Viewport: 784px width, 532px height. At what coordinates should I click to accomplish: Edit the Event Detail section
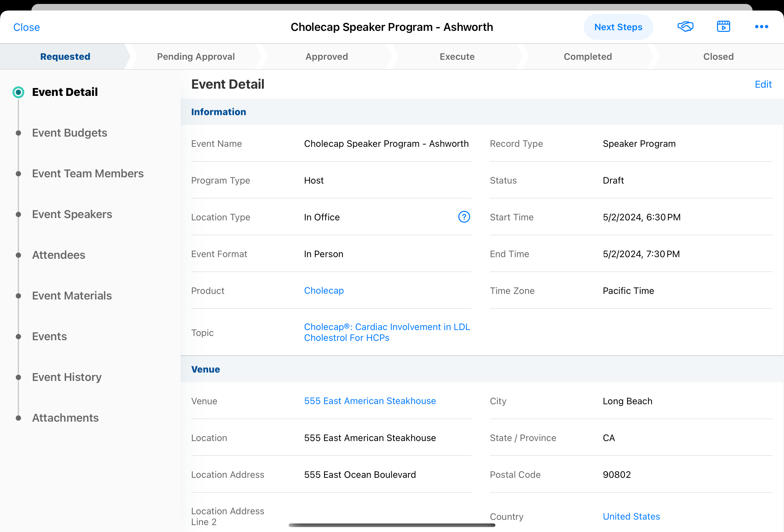pos(763,84)
